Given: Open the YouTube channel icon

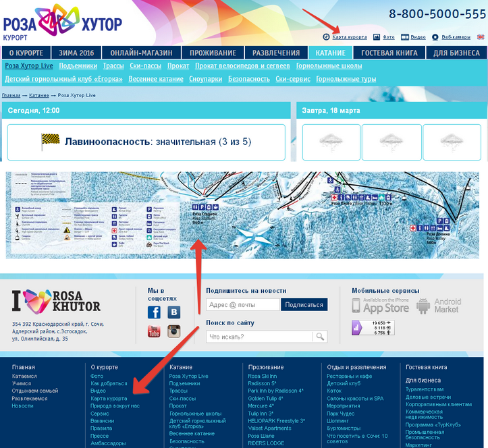Looking at the screenshot, I should click(x=154, y=331).
